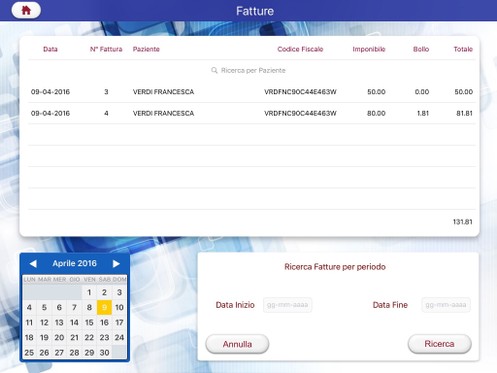
Task: Select day 11 in the calendar
Action: click(29, 322)
